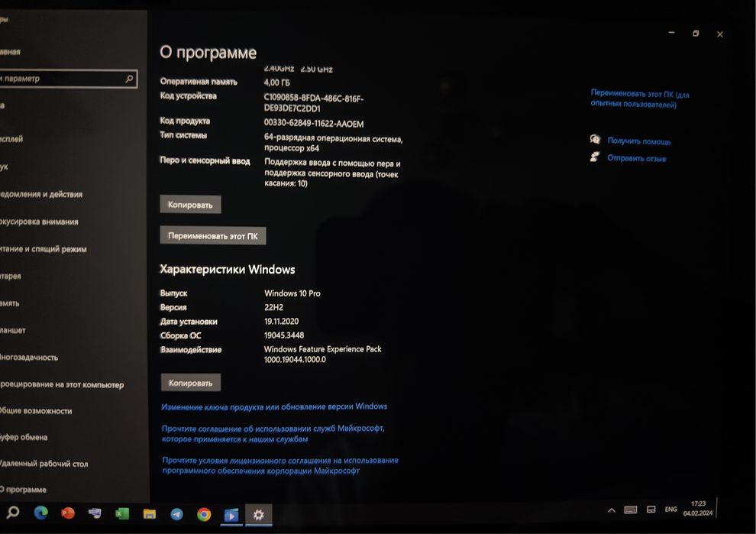
Task: Click OS build 19045.3448
Action: click(x=284, y=335)
